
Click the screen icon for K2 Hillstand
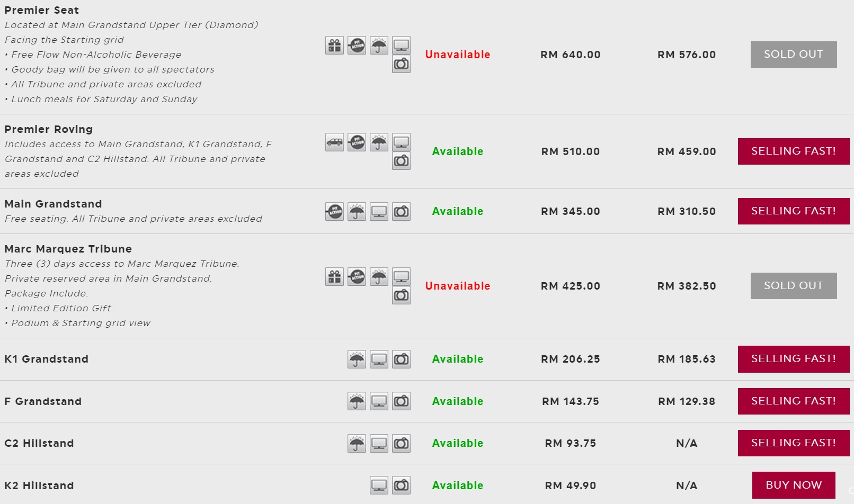point(379,485)
